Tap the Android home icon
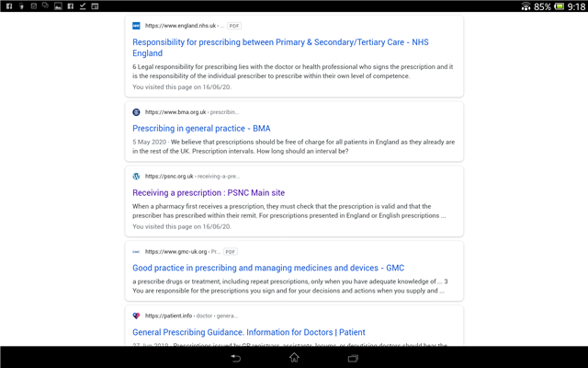 coord(294,358)
